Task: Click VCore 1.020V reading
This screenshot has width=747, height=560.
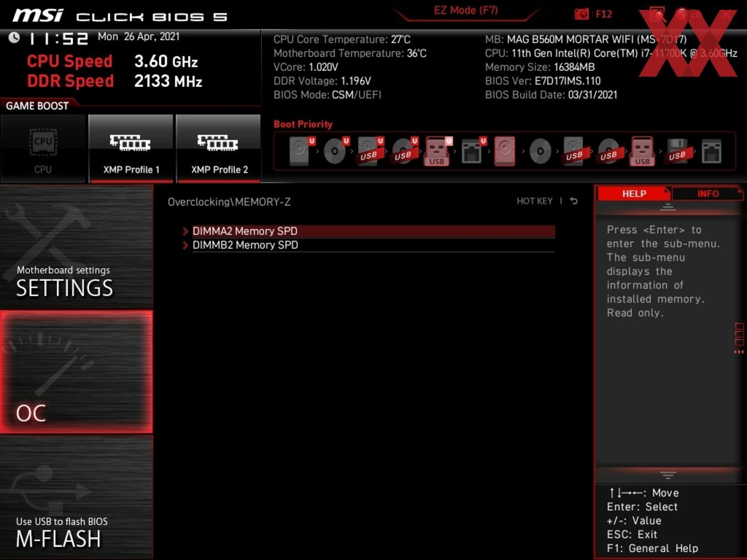Action: click(x=306, y=67)
